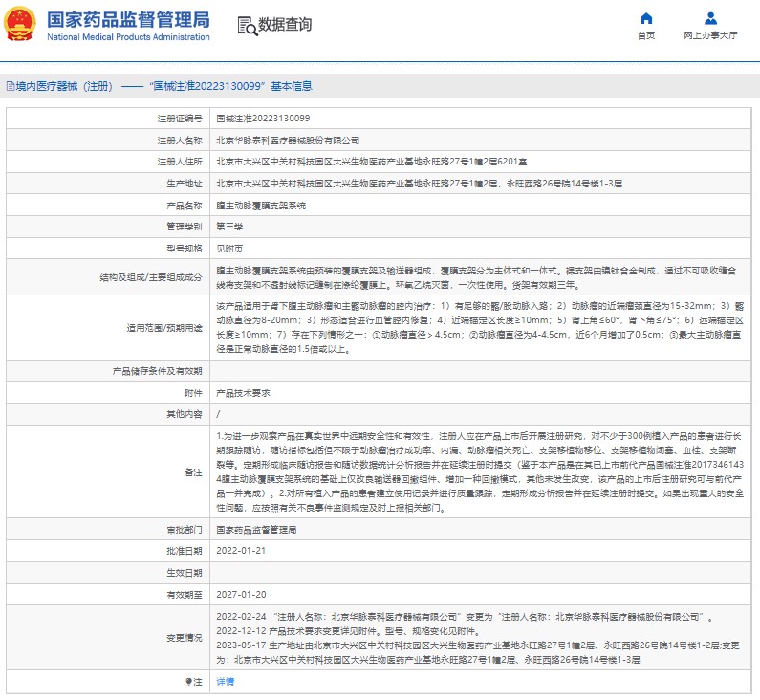The width and height of the screenshot is (760, 700).
Task: Click the bullet icon beside 注
Action: pos(188,682)
